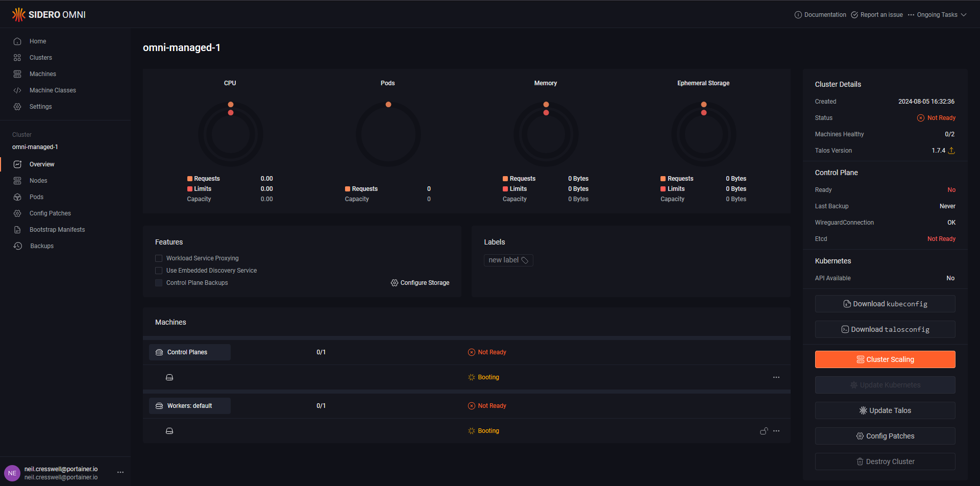Expand the Ongoing Tasks dropdown
Screen dimensions: 980x486
pyautogui.click(x=938, y=15)
